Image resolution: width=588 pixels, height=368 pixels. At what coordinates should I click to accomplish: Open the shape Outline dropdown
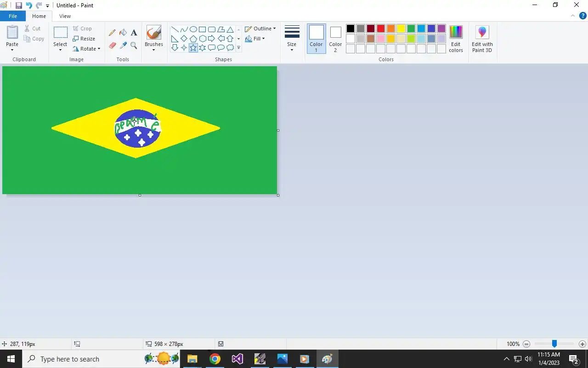coord(260,29)
